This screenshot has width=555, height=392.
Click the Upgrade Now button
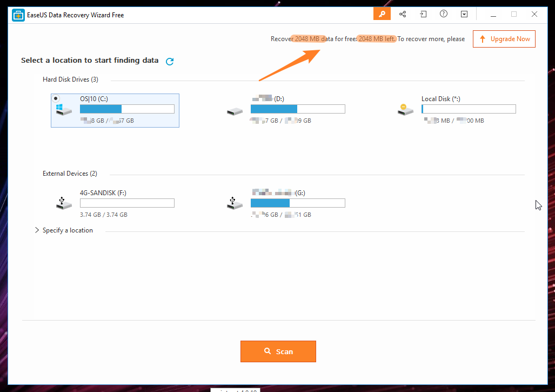(504, 39)
